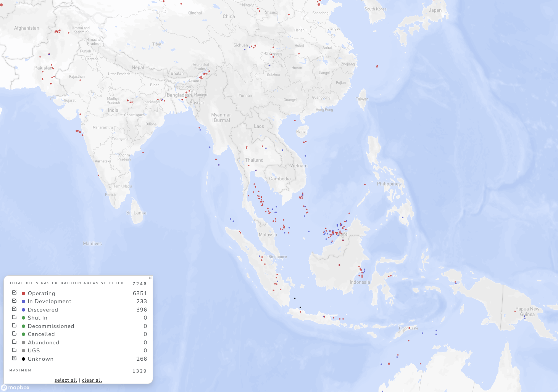Click the select all link
The height and width of the screenshot is (392, 558).
66,380
